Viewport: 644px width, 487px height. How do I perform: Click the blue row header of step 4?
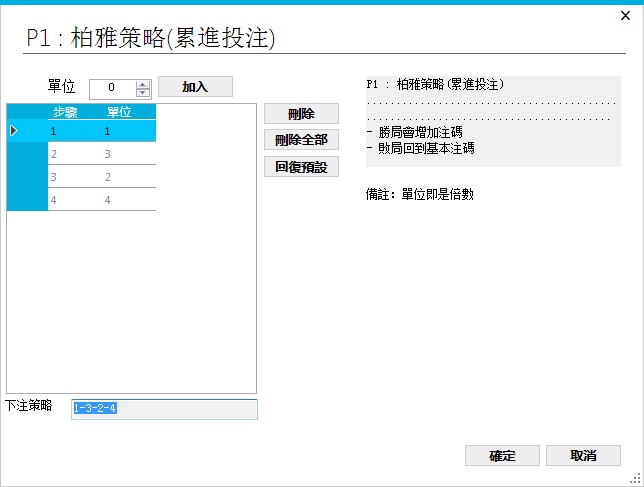coord(26,200)
